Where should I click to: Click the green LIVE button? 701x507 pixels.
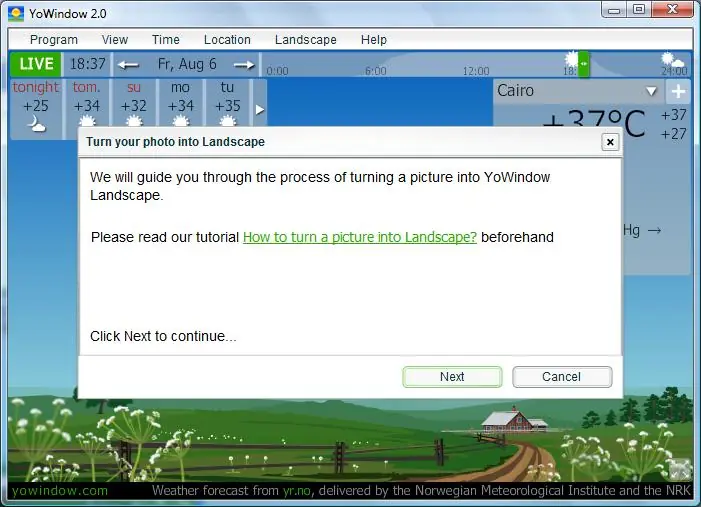[36, 64]
